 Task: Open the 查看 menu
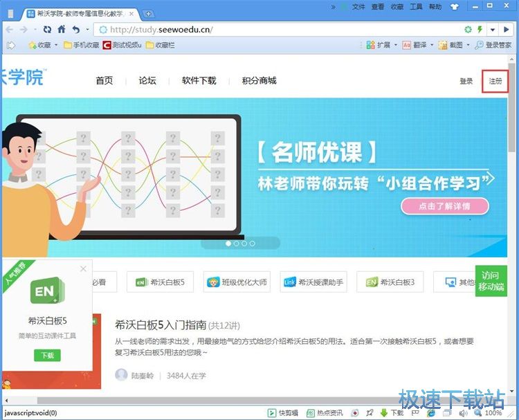pos(378,7)
